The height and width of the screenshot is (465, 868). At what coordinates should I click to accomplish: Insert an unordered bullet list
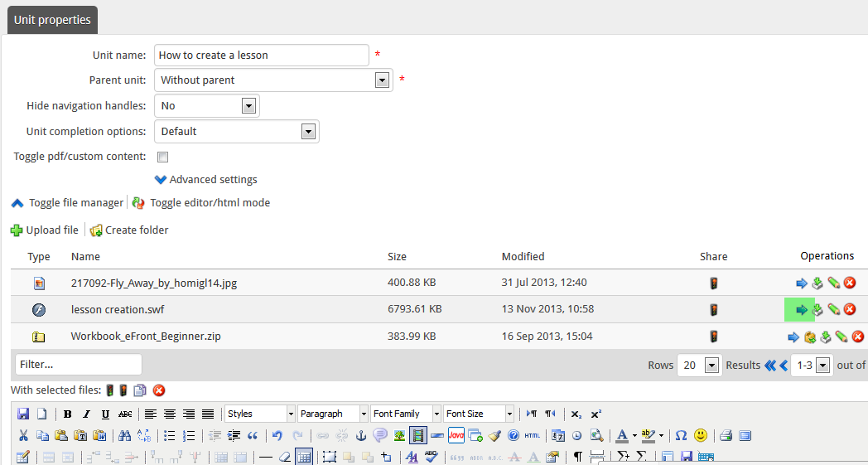coord(170,436)
